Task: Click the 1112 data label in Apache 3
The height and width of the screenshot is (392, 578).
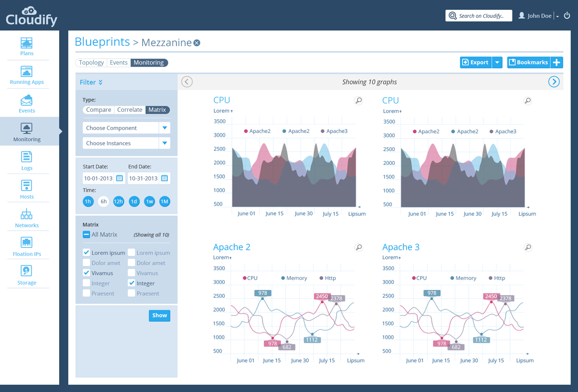Action: (481, 340)
